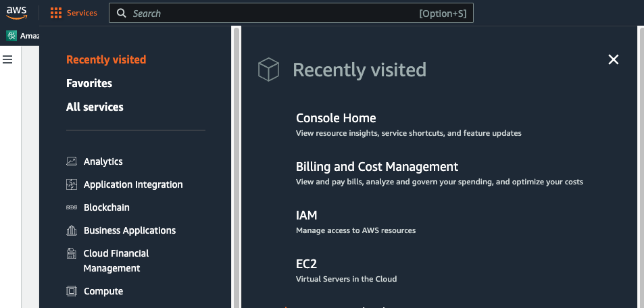This screenshot has height=308, width=644.
Task: Click the Application Integration puzzle icon
Action: [x=72, y=184]
